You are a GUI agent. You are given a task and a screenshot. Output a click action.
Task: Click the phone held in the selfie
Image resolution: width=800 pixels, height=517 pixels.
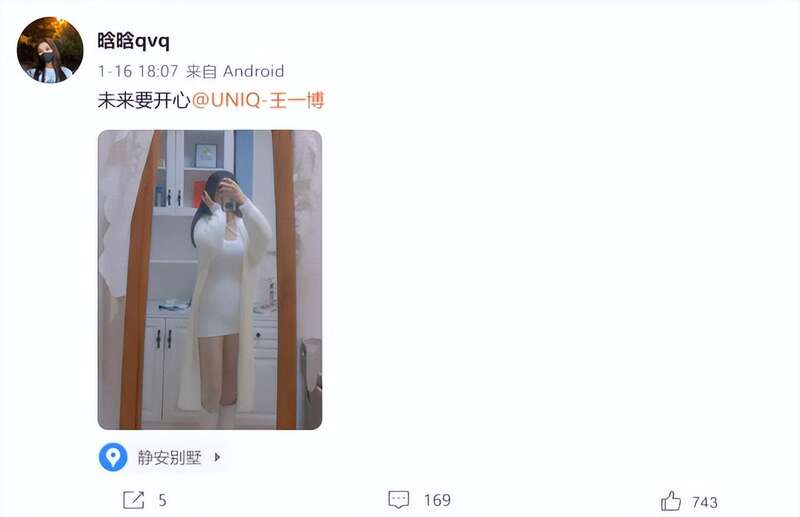click(x=230, y=205)
